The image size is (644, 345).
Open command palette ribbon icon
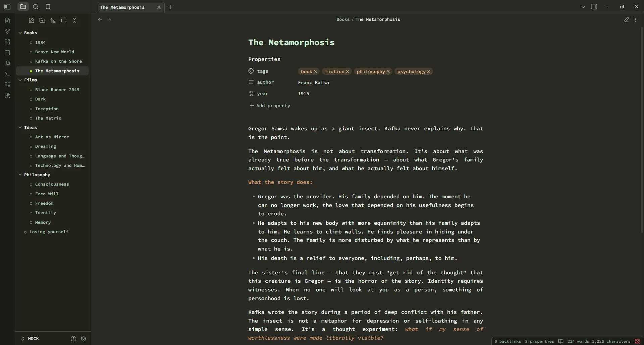coord(7,74)
